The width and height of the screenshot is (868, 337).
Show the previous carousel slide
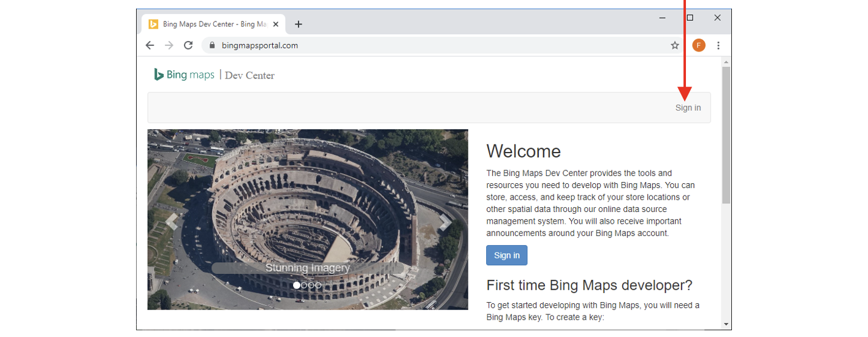(x=172, y=222)
